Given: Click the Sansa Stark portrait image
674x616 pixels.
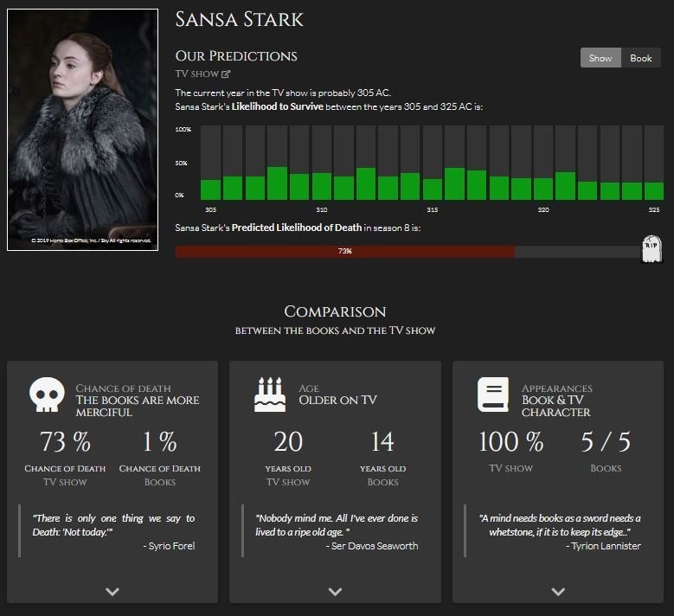Looking at the screenshot, I should point(82,130).
